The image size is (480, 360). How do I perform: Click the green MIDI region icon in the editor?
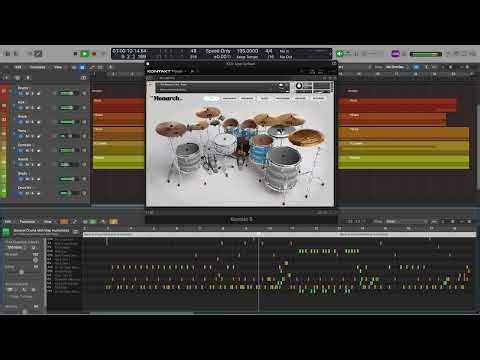(6, 231)
